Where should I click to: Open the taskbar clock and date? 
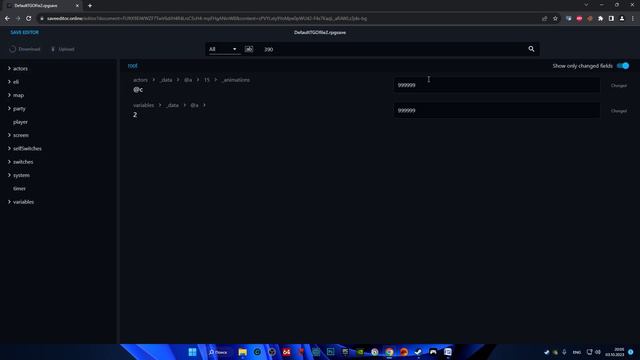click(615, 352)
